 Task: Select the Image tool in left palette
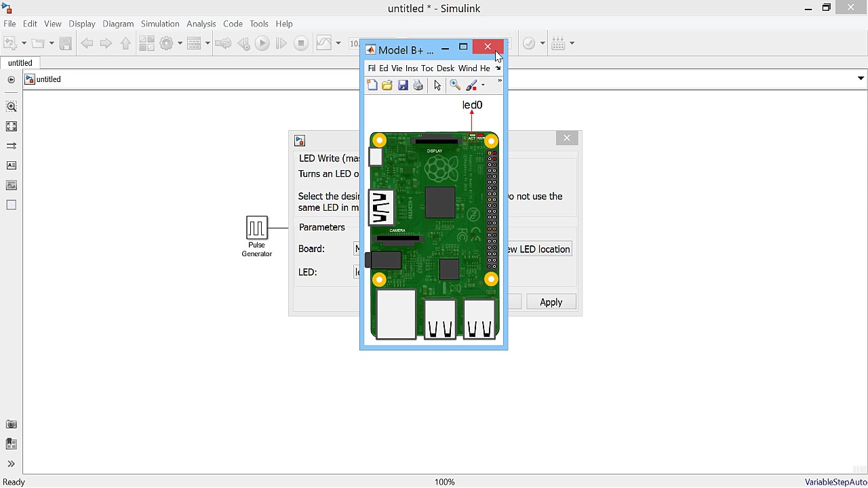(12, 185)
